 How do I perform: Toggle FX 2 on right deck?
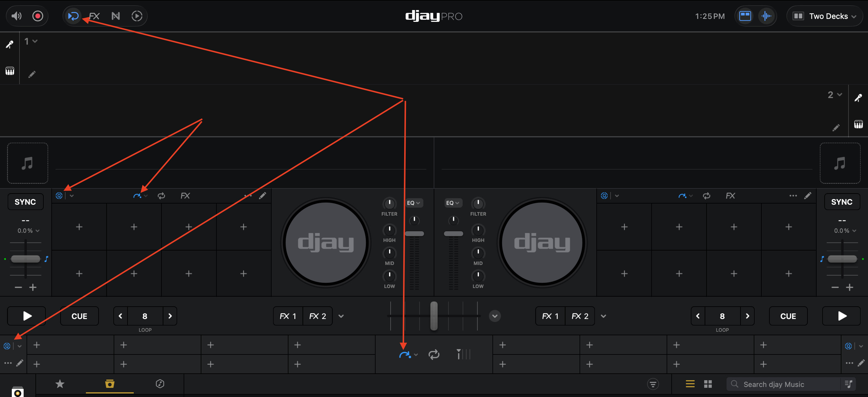580,316
